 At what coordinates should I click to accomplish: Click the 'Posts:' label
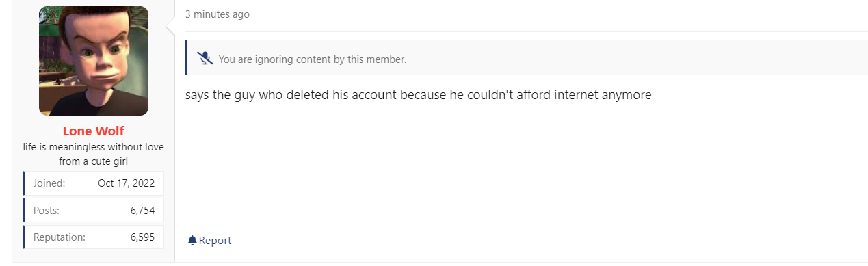point(47,211)
